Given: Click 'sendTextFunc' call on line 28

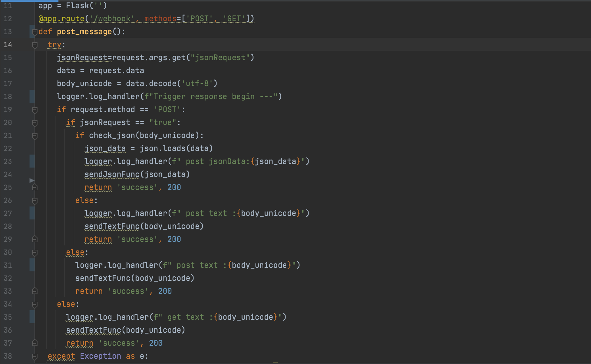Looking at the screenshot, I should point(112,226).
